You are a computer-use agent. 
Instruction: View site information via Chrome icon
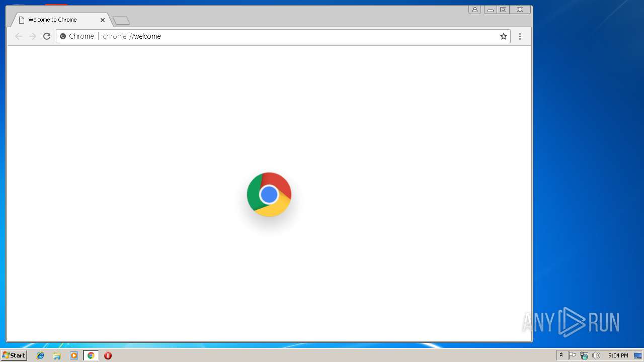coord(77,36)
